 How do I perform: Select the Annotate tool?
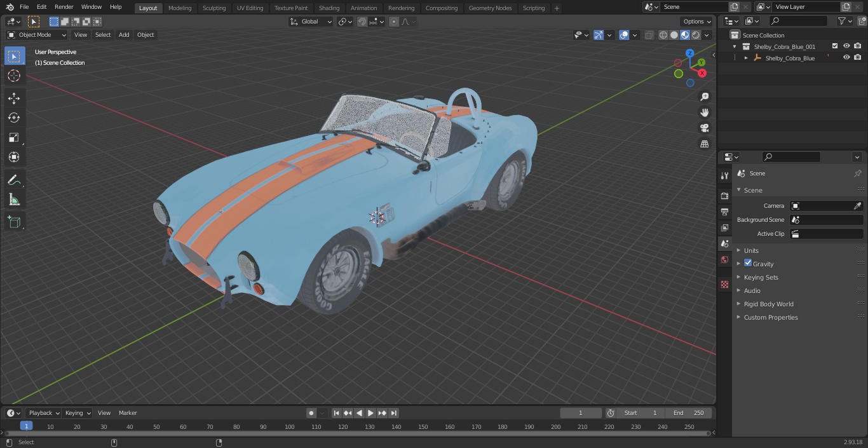(14, 180)
